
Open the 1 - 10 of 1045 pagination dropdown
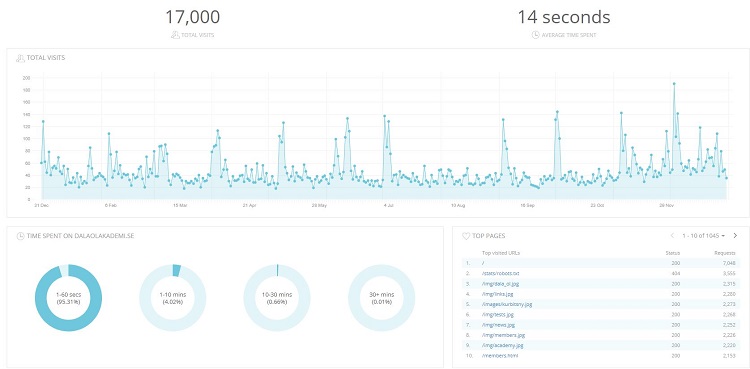coord(704,236)
